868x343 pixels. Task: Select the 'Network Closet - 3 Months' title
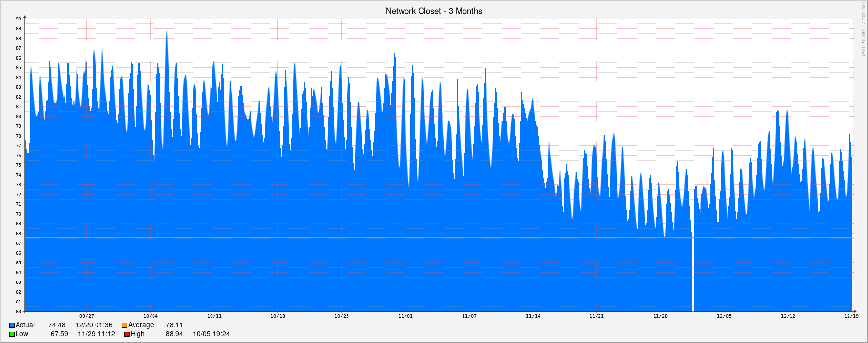pyautogui.click(x=434, y=11)
